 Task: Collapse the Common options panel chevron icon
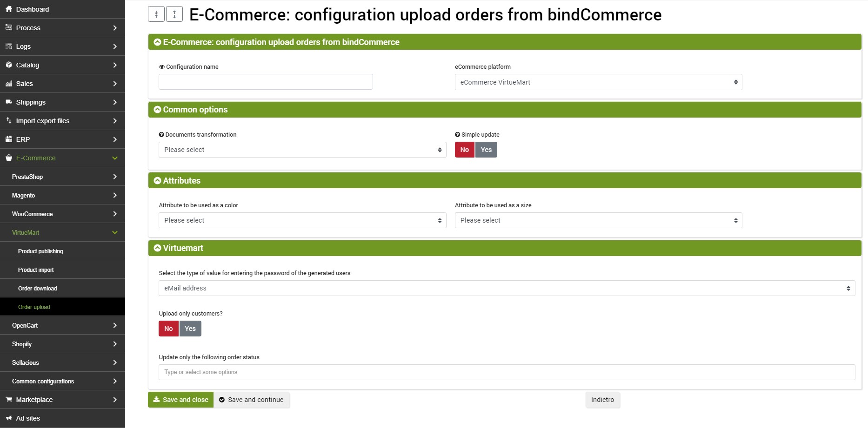click(158, 110)
